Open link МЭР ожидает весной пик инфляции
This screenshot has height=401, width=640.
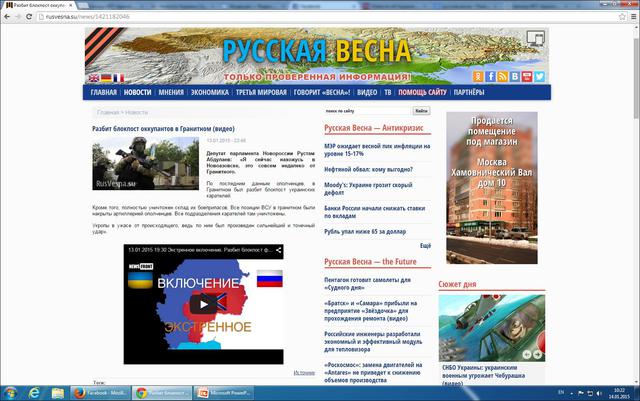[377, 150]
